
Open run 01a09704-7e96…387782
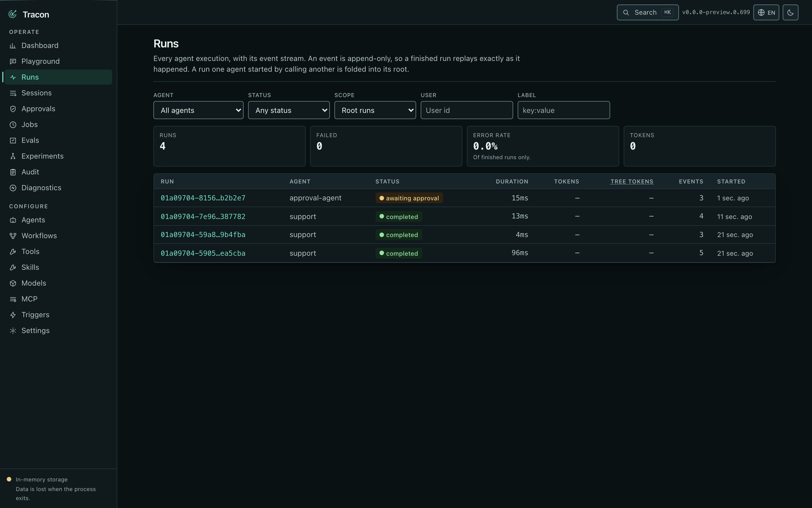pos(203,216)
